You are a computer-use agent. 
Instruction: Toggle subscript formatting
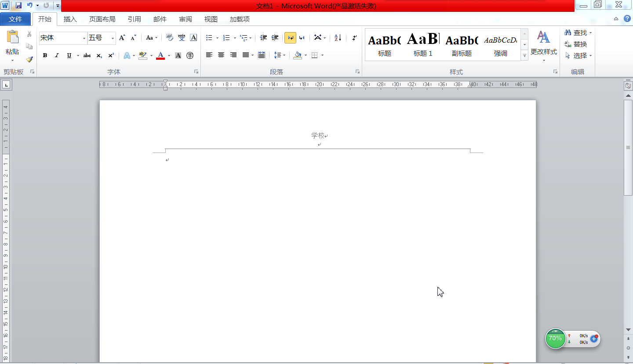point(99,55)
